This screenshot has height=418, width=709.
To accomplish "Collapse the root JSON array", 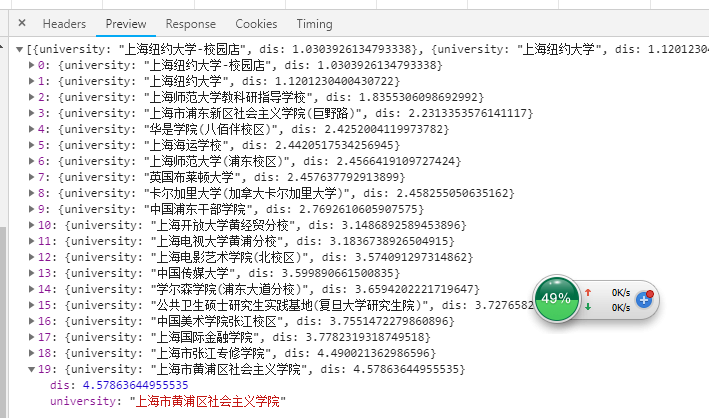I will [19, 49].
